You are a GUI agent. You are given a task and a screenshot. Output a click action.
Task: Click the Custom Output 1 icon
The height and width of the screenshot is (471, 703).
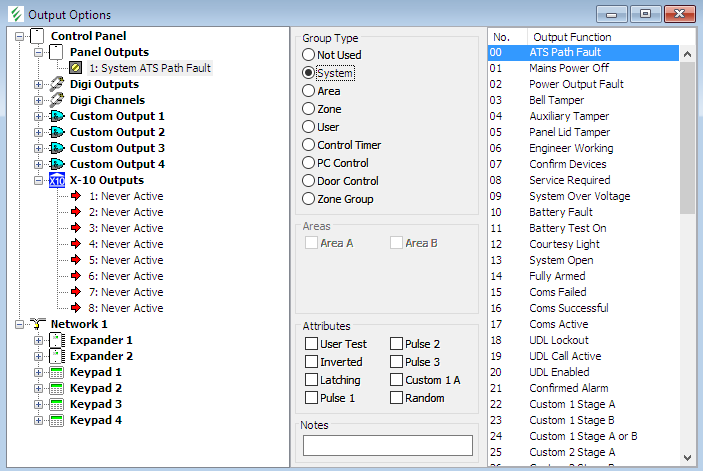(x=57, y=116)
